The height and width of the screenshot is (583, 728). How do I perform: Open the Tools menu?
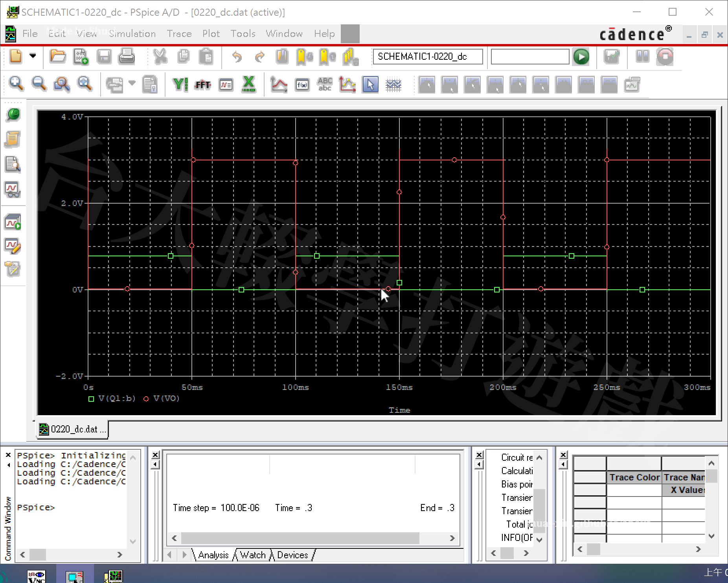[x=243, y=33]
